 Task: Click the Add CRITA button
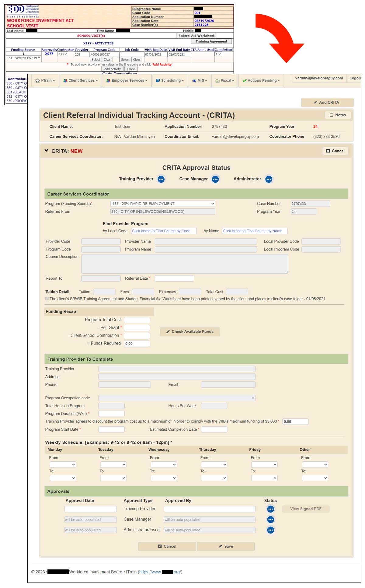[327, 103]
